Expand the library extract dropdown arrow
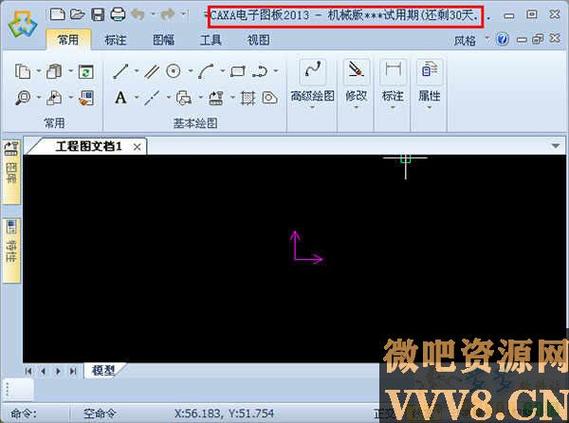569x423 pixels. [x=232, y=98]
